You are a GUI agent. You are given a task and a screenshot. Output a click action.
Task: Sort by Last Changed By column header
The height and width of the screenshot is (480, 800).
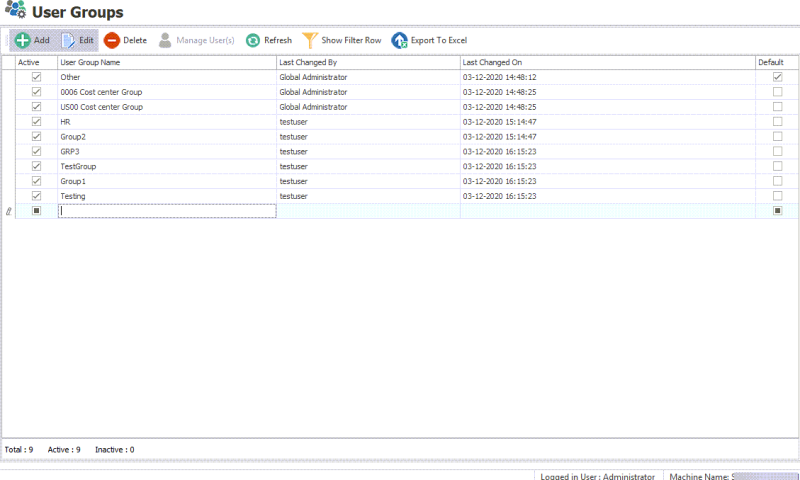[x=367, y=62]
